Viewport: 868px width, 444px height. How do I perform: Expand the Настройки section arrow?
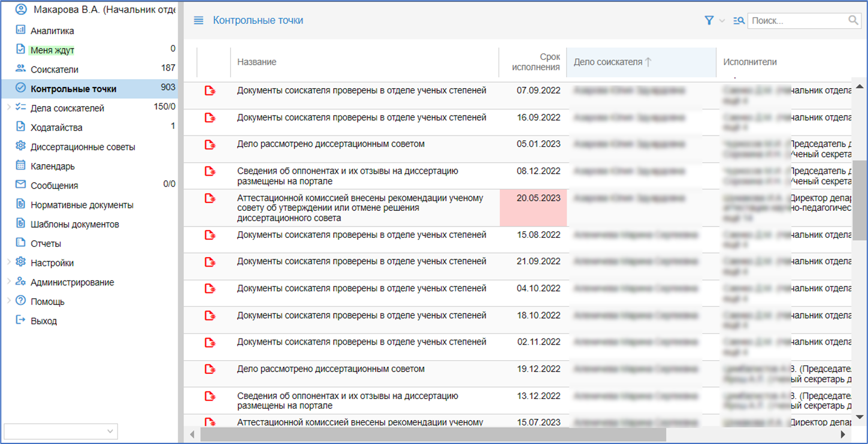click(8, 262)
